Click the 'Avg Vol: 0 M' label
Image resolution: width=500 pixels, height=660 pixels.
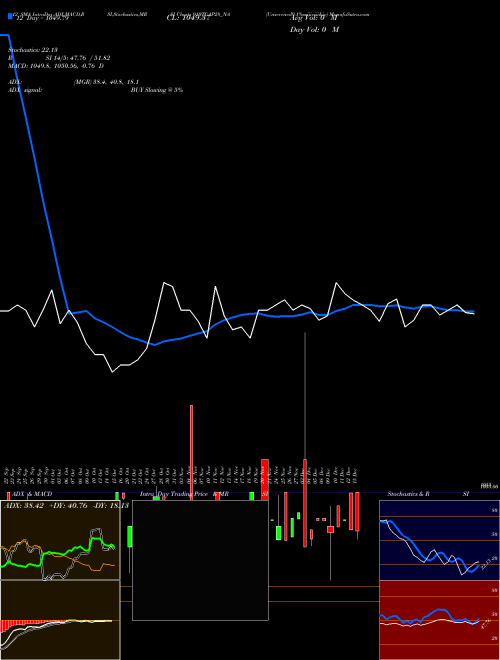(x=314, y=18)
